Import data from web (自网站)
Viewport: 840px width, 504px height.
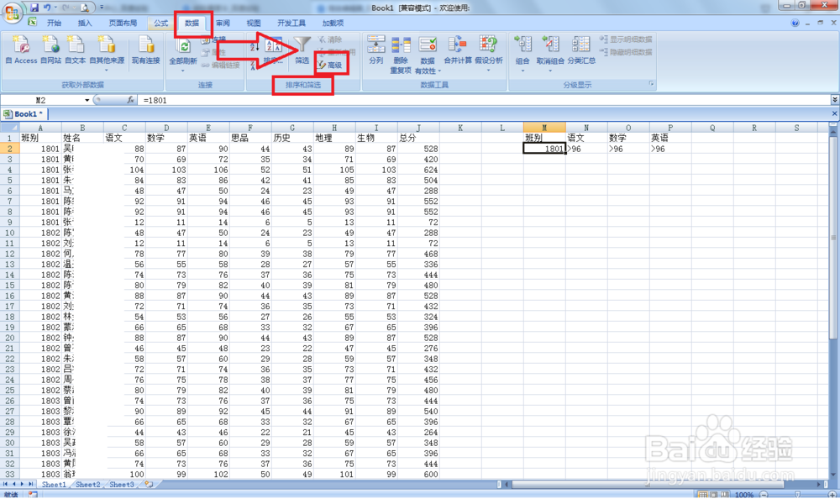51,50
